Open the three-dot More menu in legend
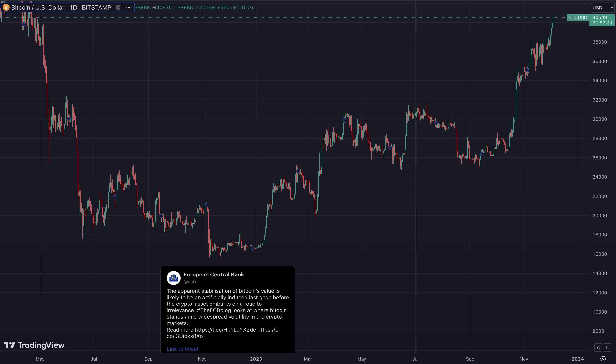Viewport: 616px width, 364px height. (x=129, y=7)
